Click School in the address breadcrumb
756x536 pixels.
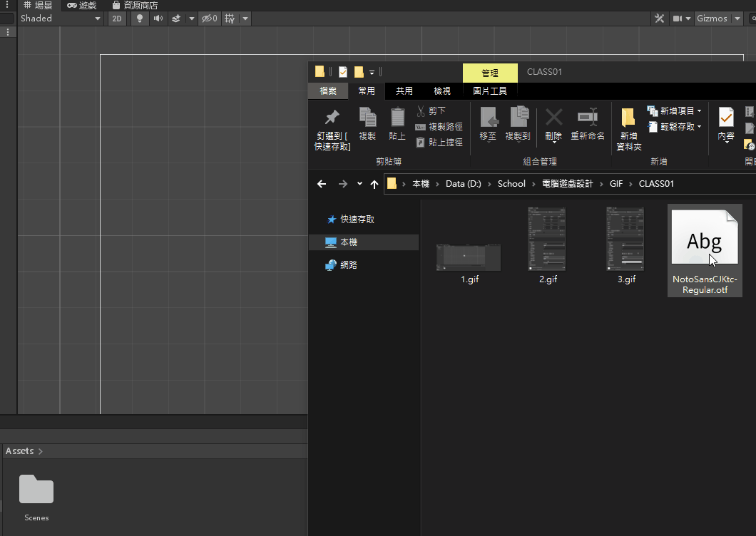coord(511,184)
